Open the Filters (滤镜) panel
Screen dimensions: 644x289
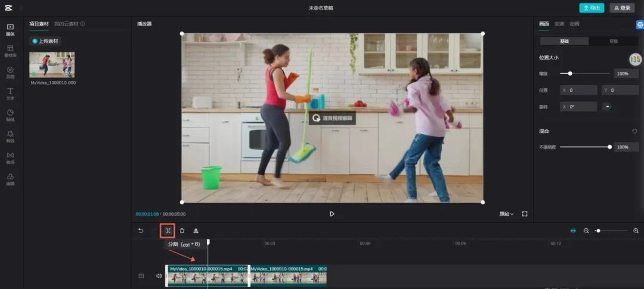pyautogui.click(x=10, y=179)
